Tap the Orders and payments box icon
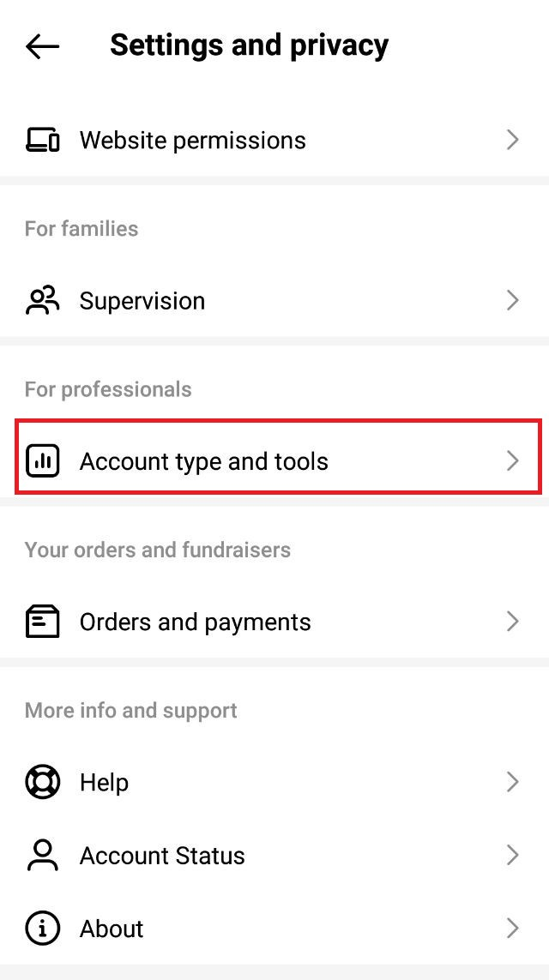549x980 pixels. (42, 622)
